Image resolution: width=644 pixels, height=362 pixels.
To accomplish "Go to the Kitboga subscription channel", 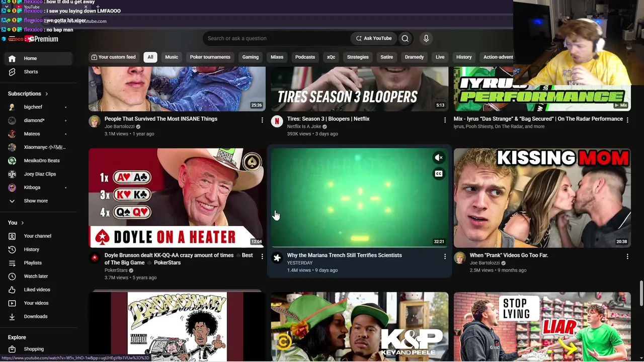I will click(x=39, y=188).
